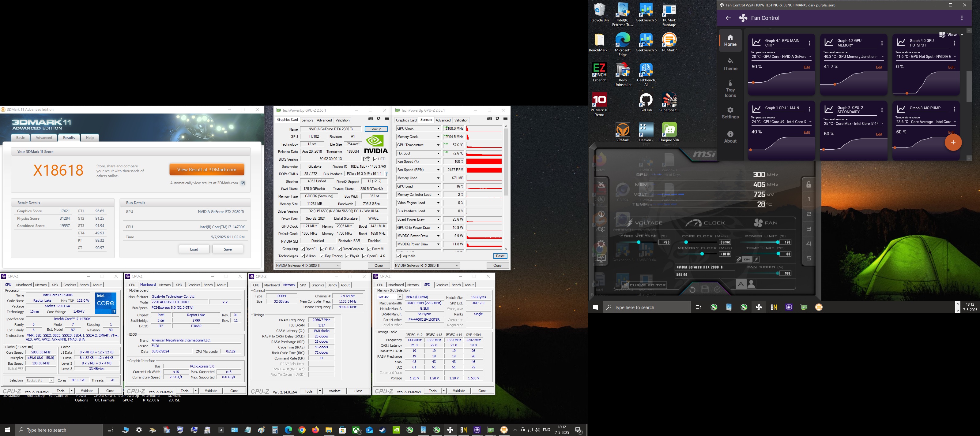This screenshot has width=980, height=436.
Task: Open Superposition desktop shortcut
Action: [669, 102]
